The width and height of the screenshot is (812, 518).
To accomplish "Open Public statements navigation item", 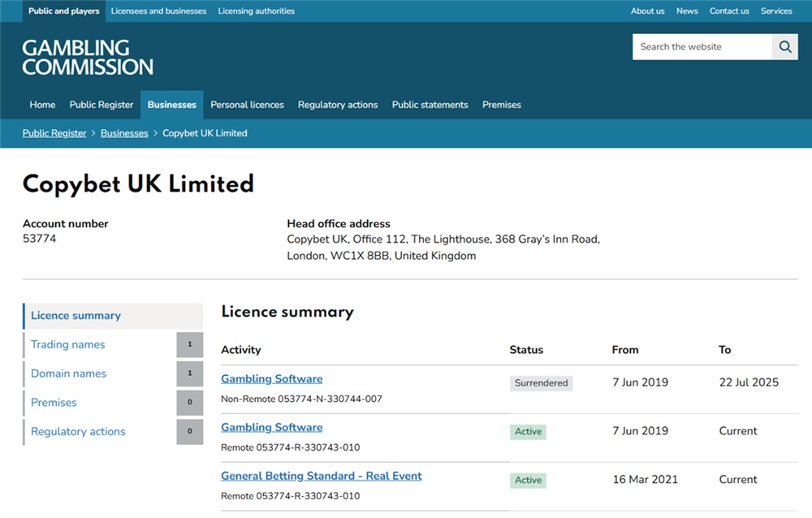I will pos(430,105).
